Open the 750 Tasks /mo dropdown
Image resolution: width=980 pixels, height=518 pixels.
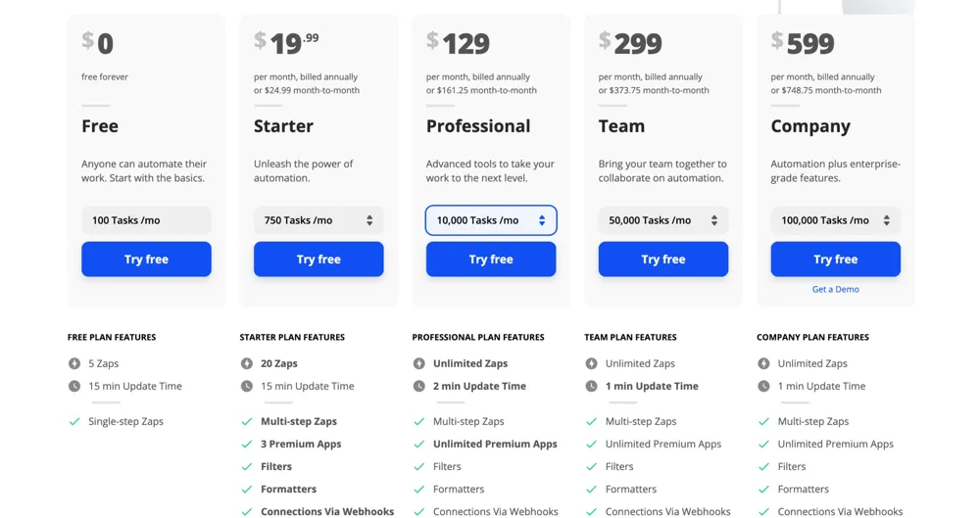318,220
